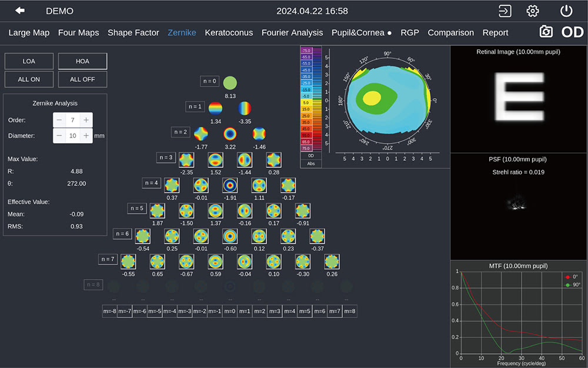The image size is (588, 368).
Task: Toggle the n = 7 order row
Action: point(108,259)
